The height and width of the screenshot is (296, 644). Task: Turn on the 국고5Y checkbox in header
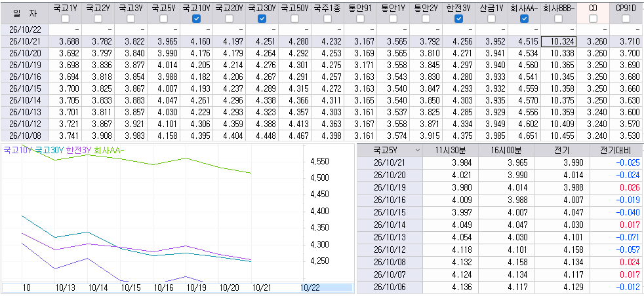[163, 18]
